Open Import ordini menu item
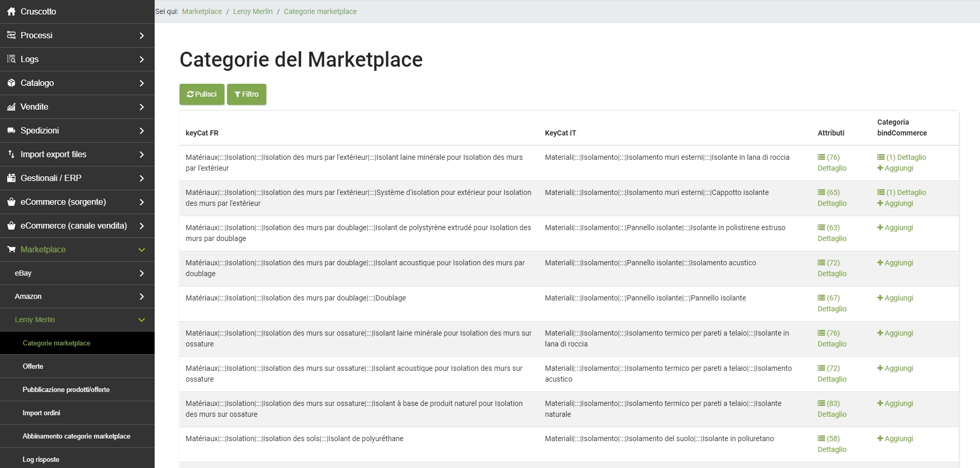 coord(41,413)
